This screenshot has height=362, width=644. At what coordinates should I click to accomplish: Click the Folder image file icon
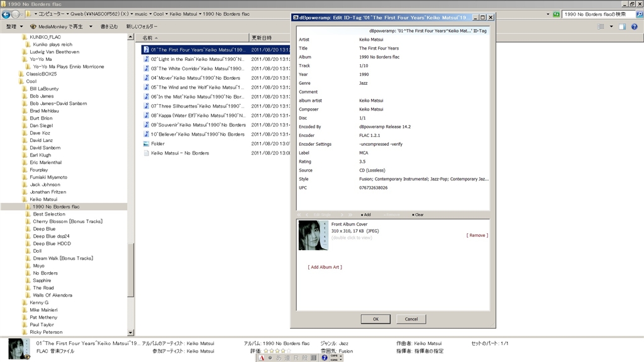(x=146, y=144)
